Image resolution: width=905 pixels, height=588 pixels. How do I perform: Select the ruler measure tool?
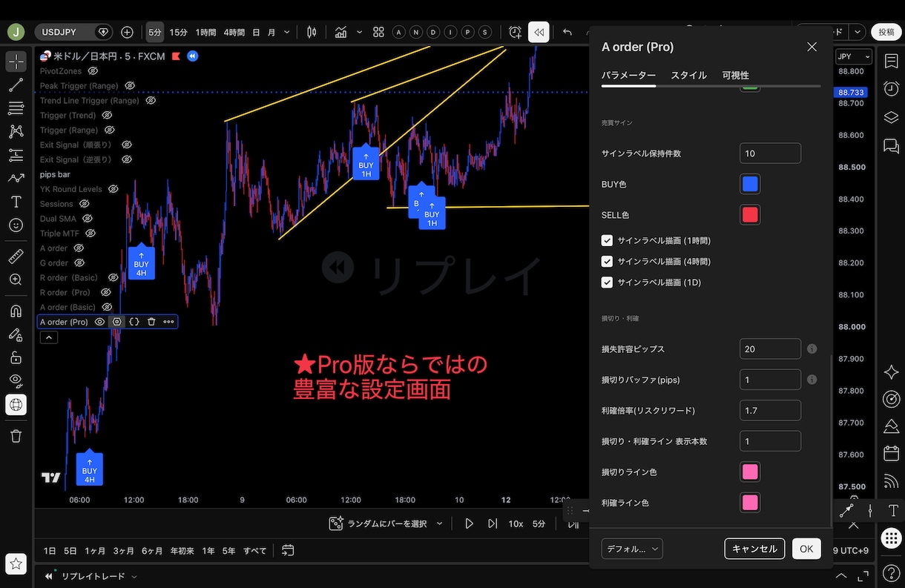tap(16, 257)
